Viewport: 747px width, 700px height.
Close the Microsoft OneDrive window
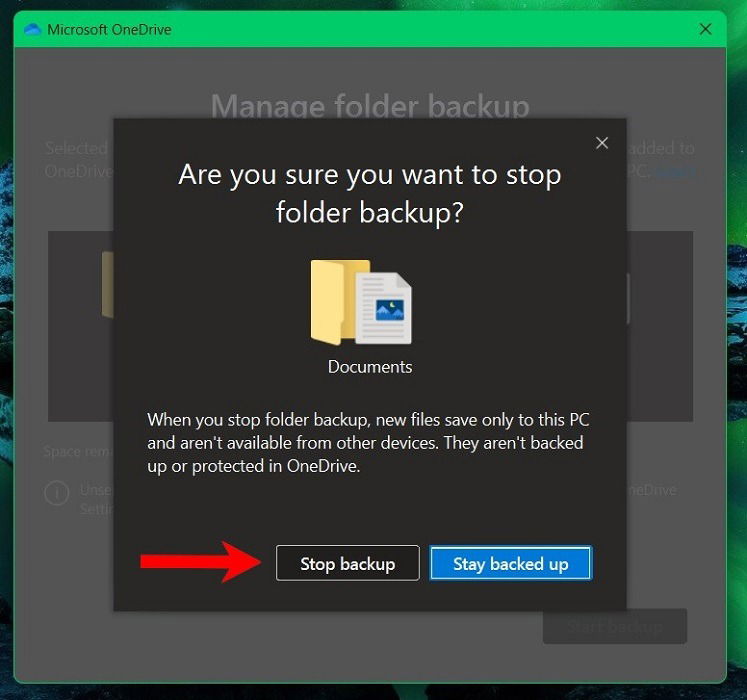(706, 29)
